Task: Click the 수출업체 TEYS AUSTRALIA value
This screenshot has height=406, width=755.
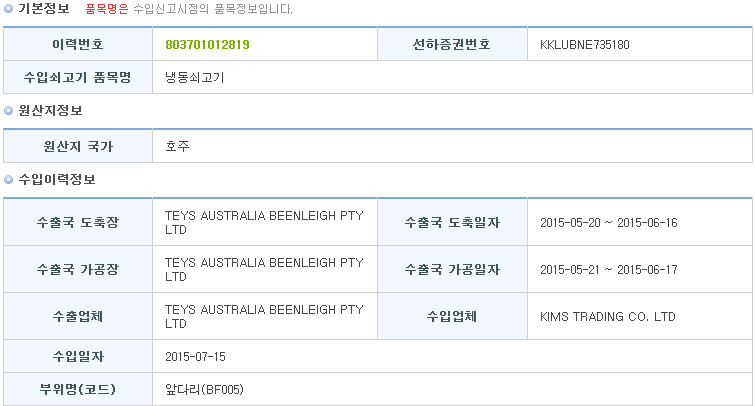Action: [x=264, y=316]
